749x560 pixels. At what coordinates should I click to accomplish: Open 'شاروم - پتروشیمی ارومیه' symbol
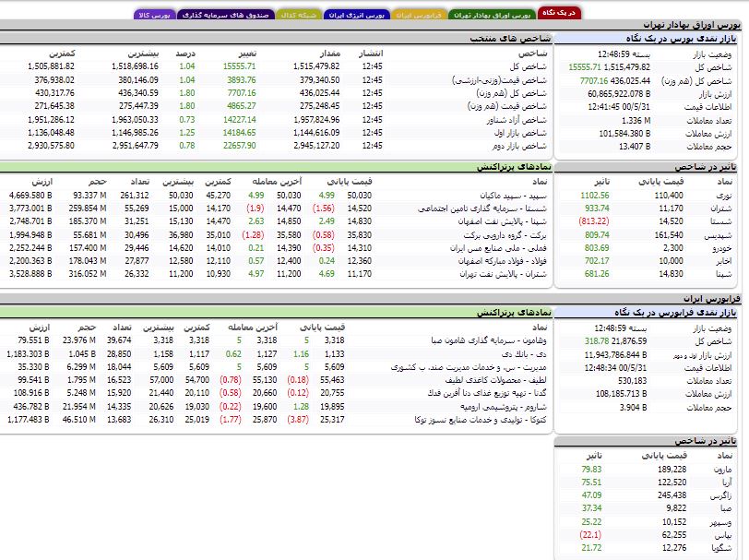click(x=504, y=407)
